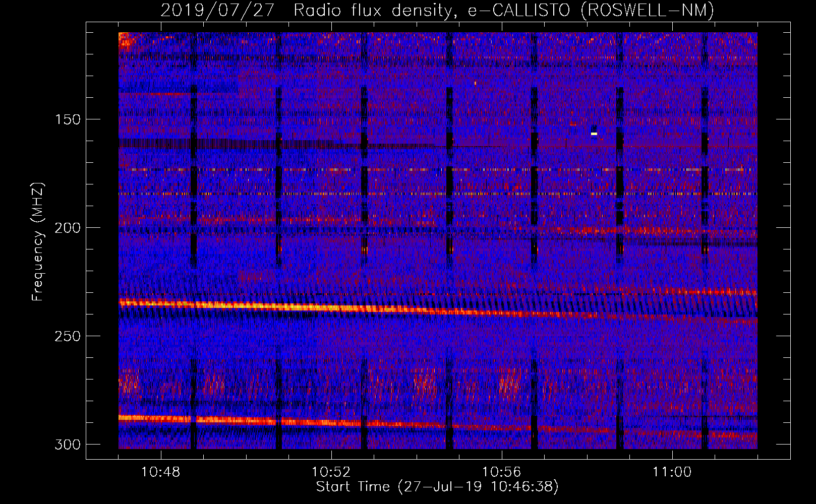Click the 11:00 time tick label
Screen dimensions: 816x504
coord(672,472)
